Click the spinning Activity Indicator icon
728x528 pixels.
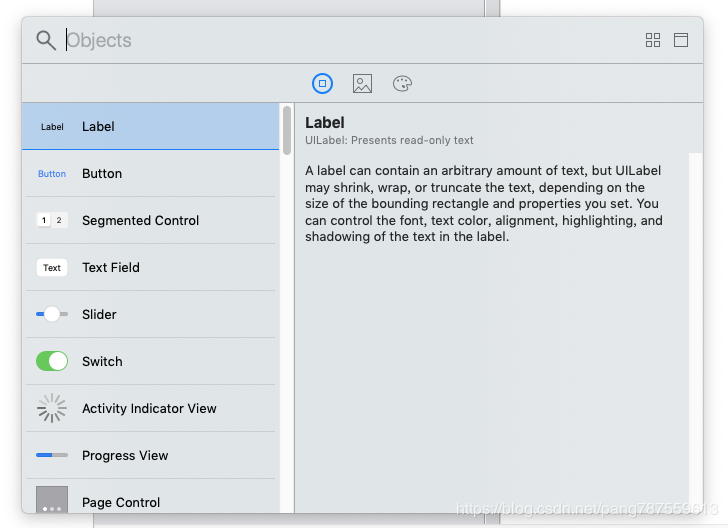coord(52,408)
